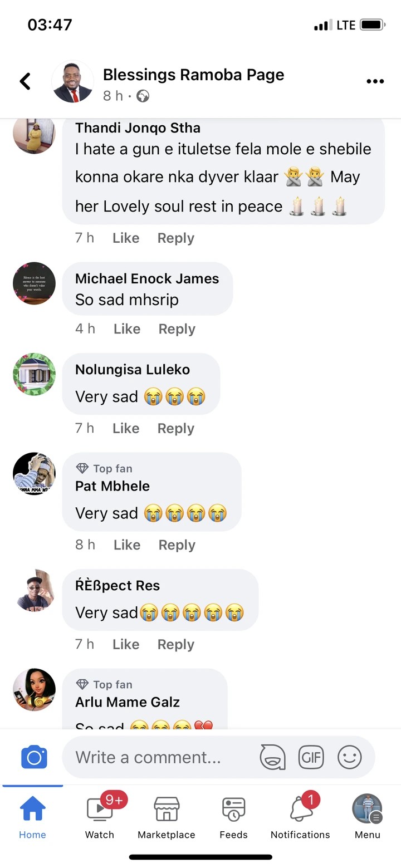Open the Menu profile tab
This screenshot has width=401, height=868.
pos(367,816)
